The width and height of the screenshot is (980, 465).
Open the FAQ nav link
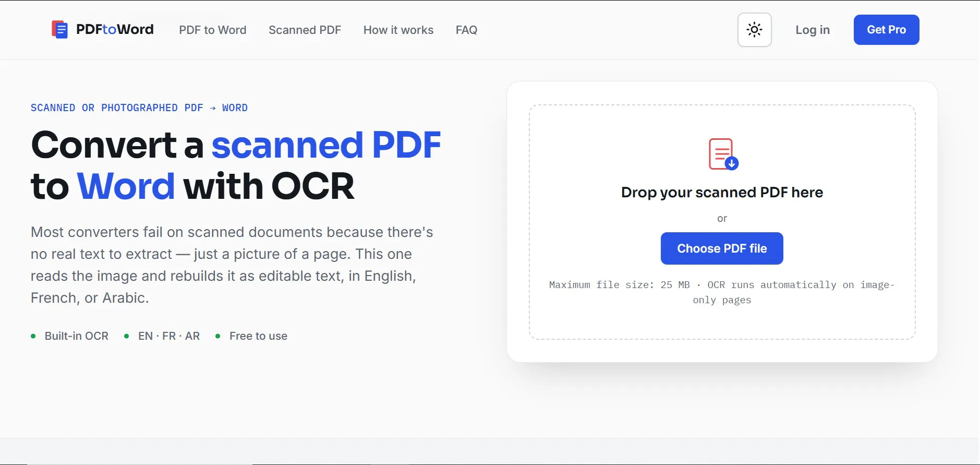(x=466, y=30)
